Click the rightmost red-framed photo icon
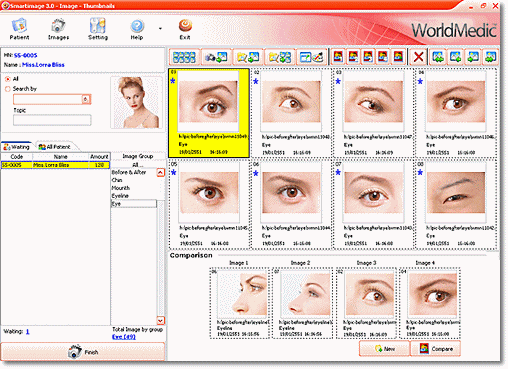 pos(398,57)
